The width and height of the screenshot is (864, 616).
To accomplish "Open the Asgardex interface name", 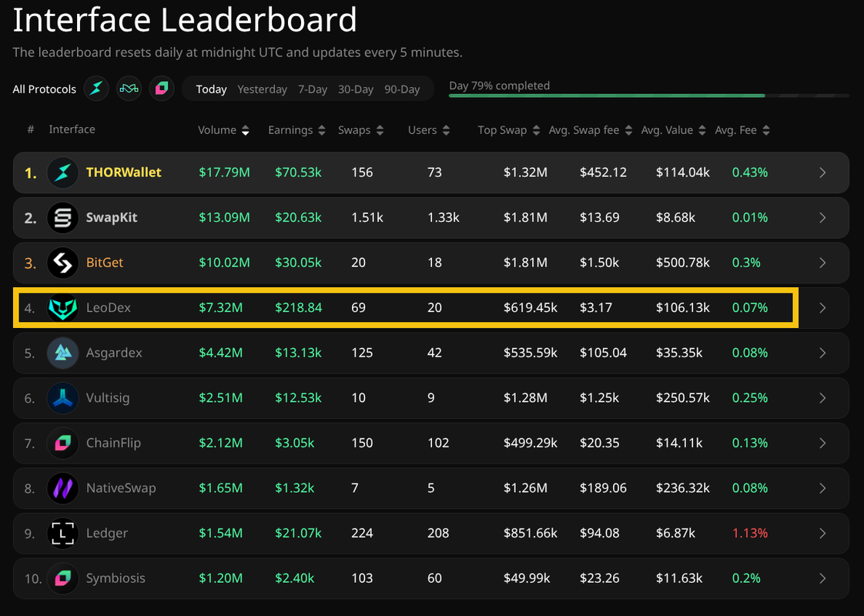I will pos(114,353).
